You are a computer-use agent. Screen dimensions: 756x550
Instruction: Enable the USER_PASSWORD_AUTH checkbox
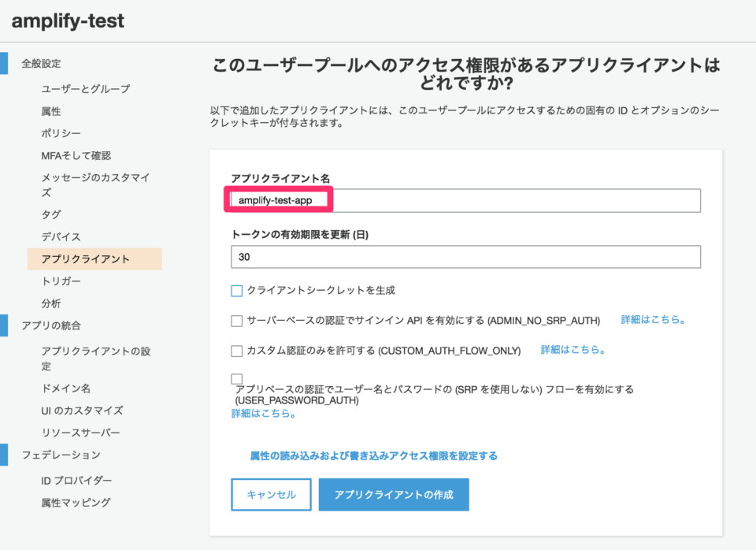pyautogui.click(x=237, y=379)
